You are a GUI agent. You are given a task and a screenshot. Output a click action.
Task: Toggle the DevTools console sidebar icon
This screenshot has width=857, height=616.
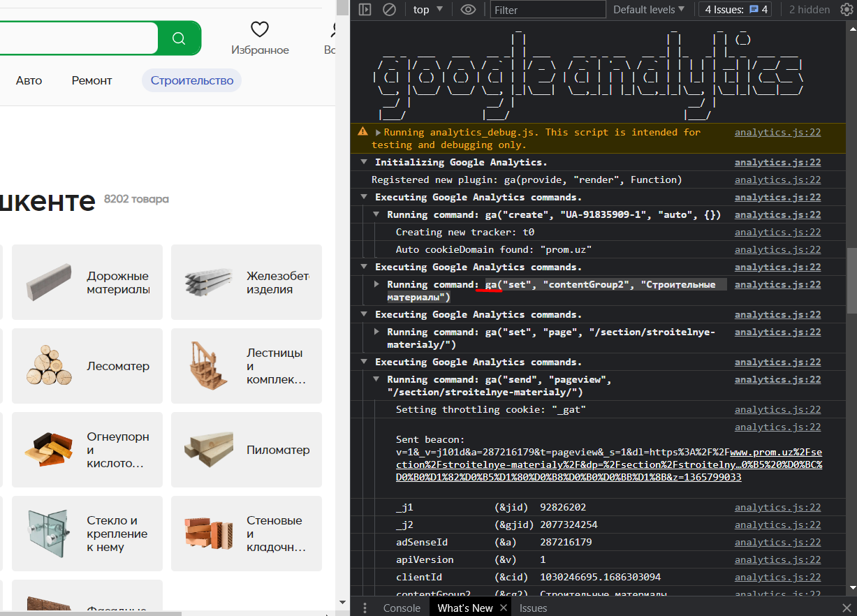pos(365,9)
